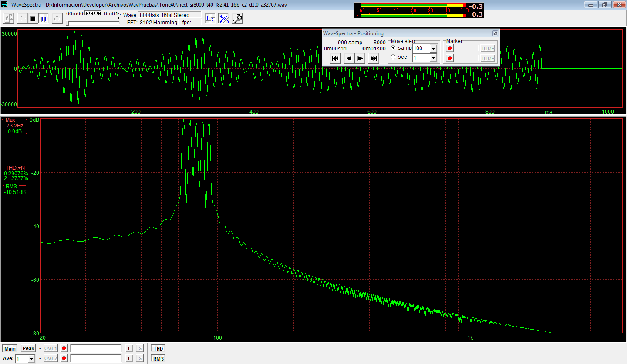
Task: Click the 1k frequency axis label
Action: click(x=470, y=338)
